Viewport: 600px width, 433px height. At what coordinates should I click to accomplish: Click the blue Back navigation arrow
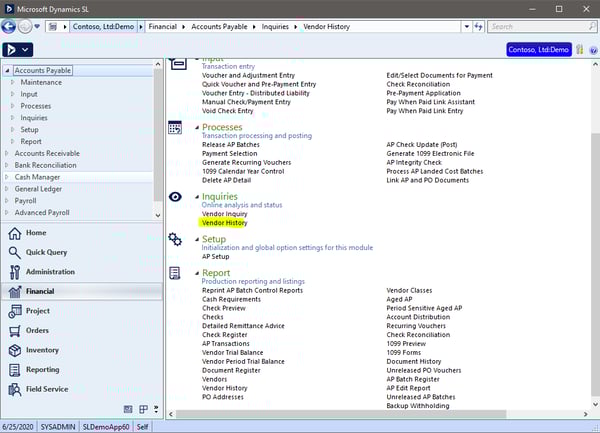tap(8, 27)
